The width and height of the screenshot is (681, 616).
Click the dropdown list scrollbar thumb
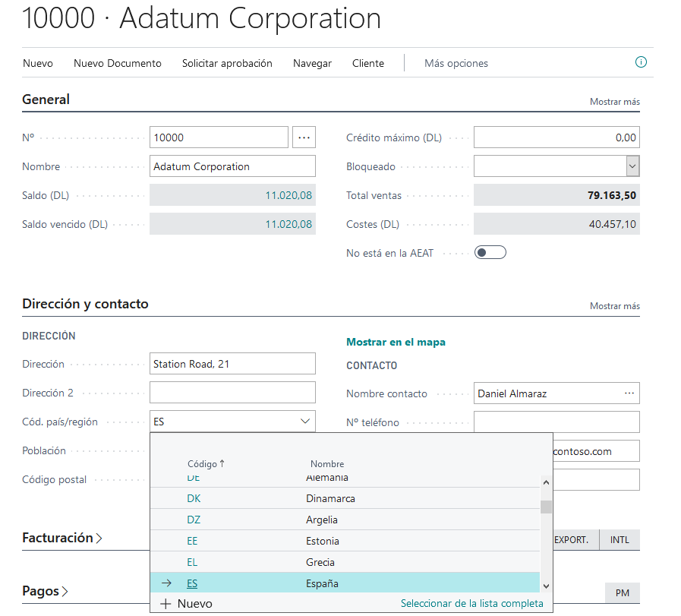546,507
